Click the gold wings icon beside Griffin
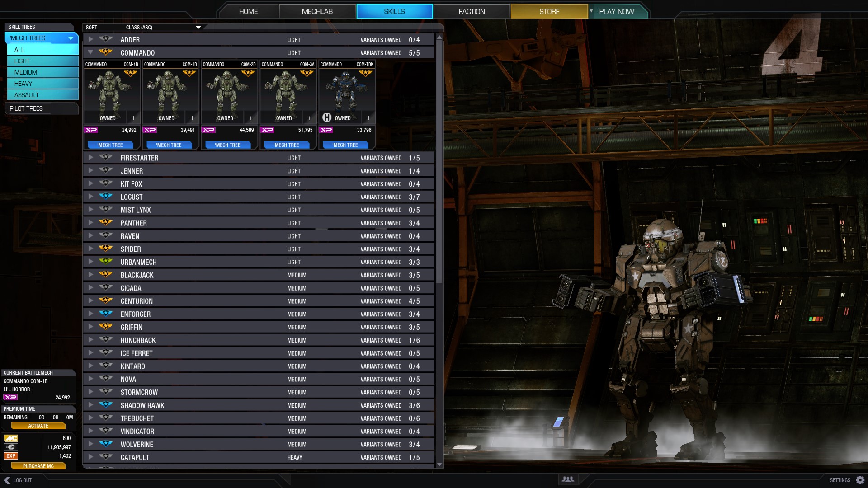Viewport: 868px width, 488px height. point(105,327)
